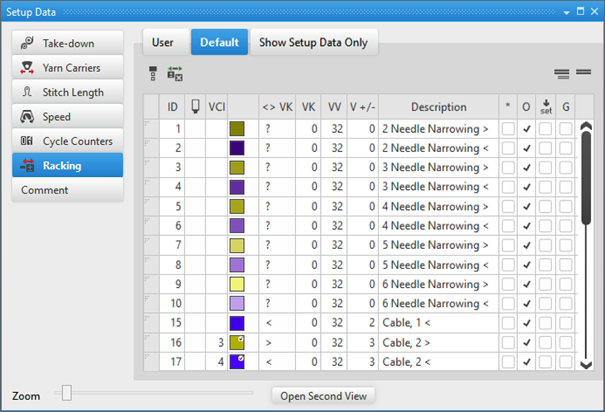Check the G checkbox for row ID 5
605x412 pixels.
565,207
